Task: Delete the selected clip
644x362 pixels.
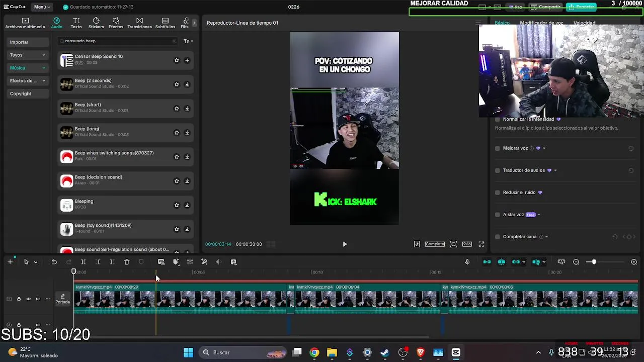Action: pyautogui.click(x=127, y=262)
